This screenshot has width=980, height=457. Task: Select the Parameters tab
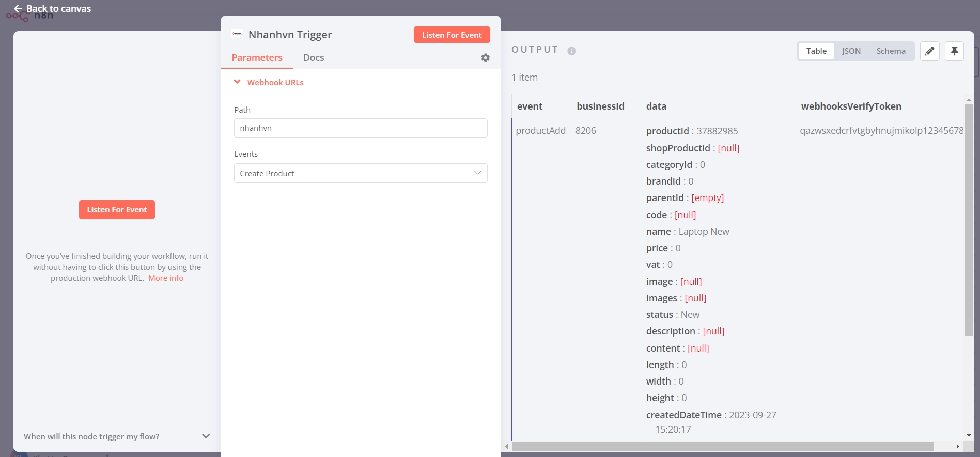pyautogui.click(x=257, y=58)
